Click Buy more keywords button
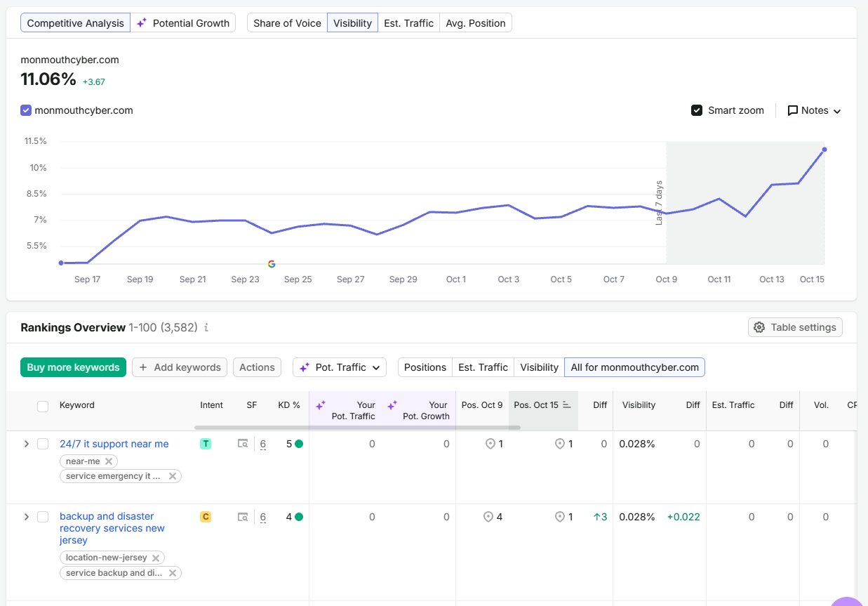The image size is (868, 606). pos(74,367)
